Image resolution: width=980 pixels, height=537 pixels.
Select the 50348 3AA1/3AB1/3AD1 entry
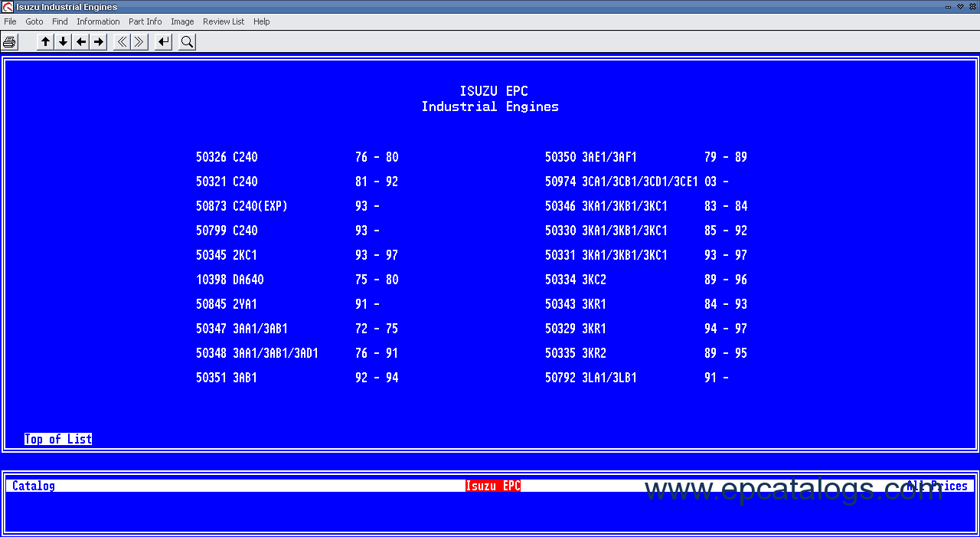(x=297, y=353)
